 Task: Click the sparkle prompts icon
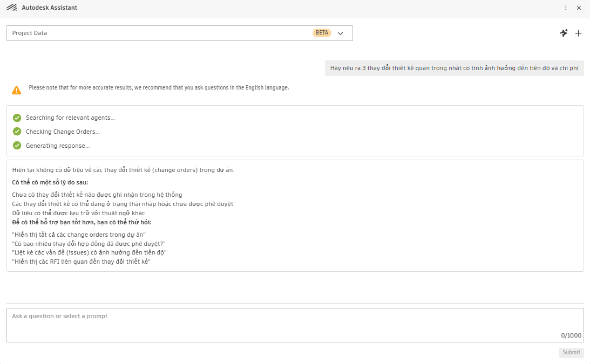564,33
